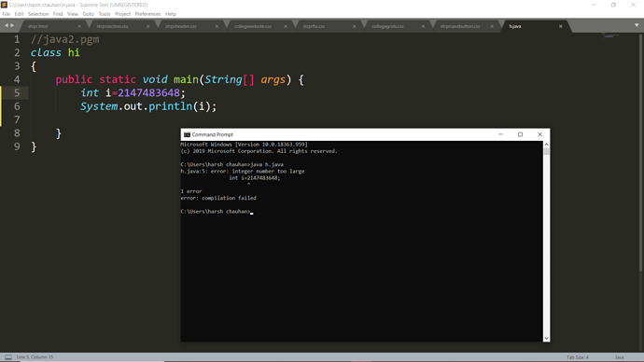Click line number 1 in gutter
The width and height of the screenshot is (644, 362).
tap(17, 39)
